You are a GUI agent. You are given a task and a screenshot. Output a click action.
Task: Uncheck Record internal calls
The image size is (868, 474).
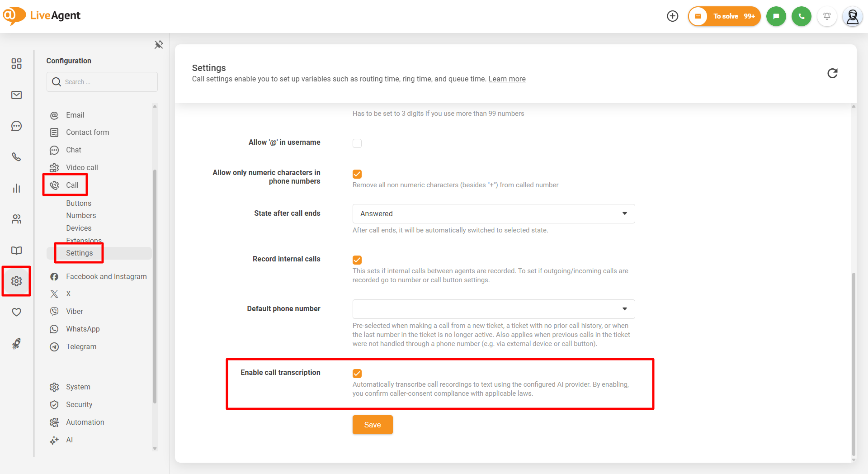[x=357, y=260]
